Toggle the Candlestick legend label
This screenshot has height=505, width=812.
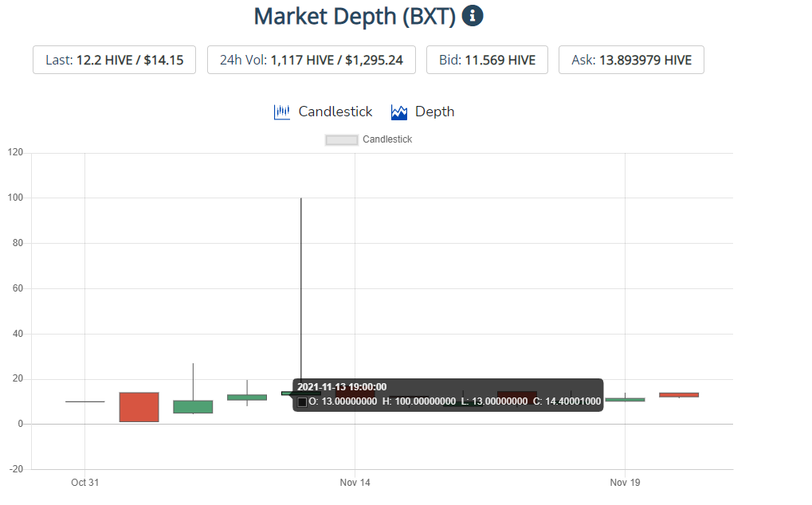[x=387, y=139]
